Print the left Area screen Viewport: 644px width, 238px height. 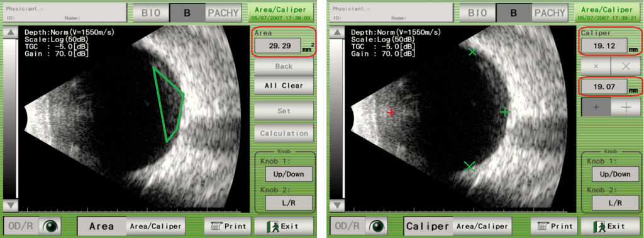click(228, 226)
